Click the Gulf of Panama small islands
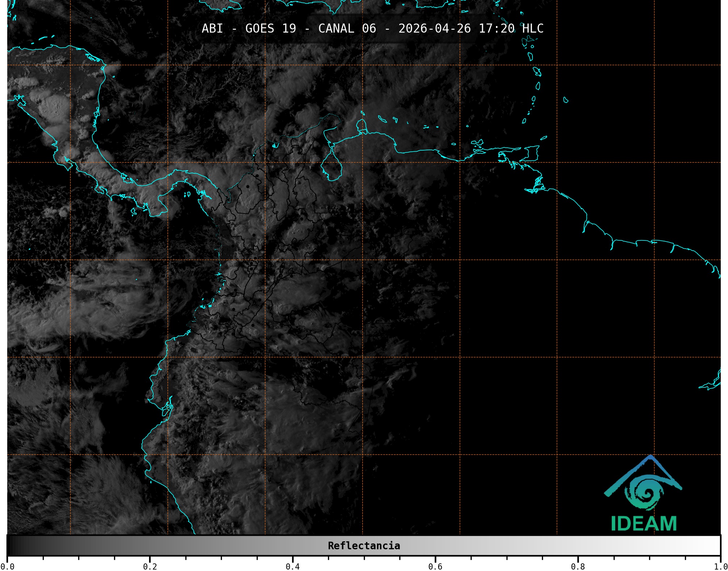 [x=187, y=194]
